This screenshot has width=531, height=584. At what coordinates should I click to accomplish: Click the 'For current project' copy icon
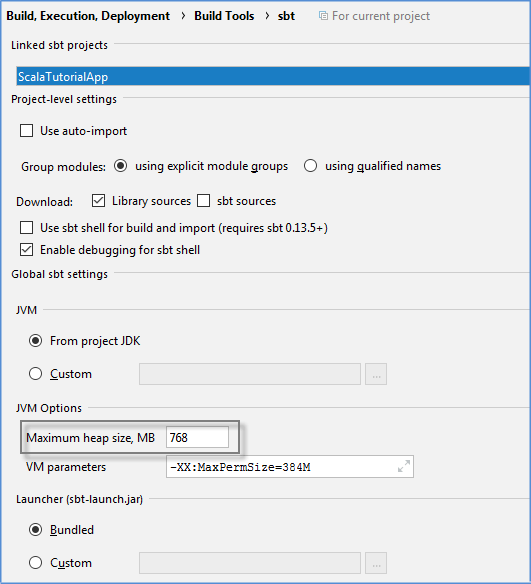coord(323,16)
